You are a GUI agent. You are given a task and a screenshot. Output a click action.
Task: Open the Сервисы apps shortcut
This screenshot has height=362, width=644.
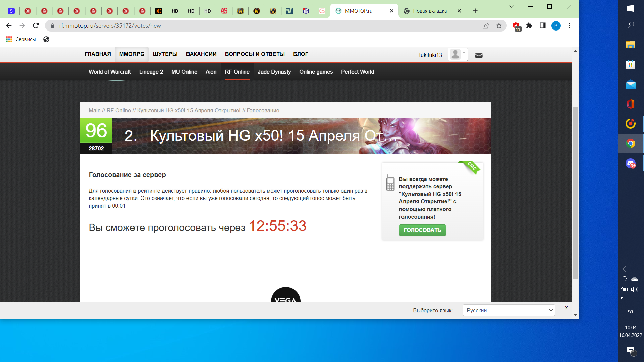pos(21,39)
